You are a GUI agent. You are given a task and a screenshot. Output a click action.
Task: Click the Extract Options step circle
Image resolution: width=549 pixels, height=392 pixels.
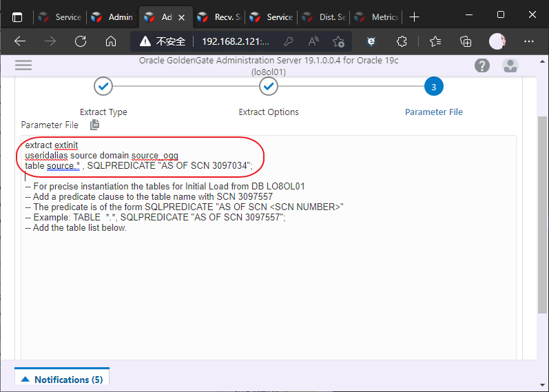click(269, 87)
